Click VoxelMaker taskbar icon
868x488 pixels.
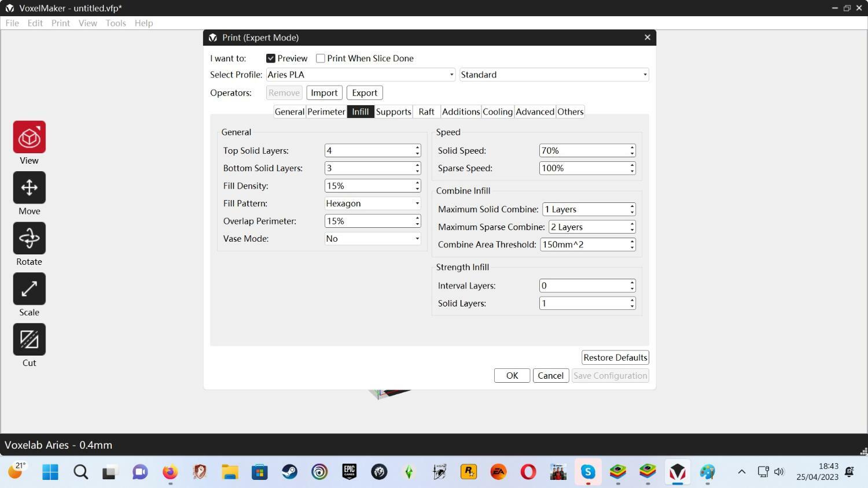678,472
